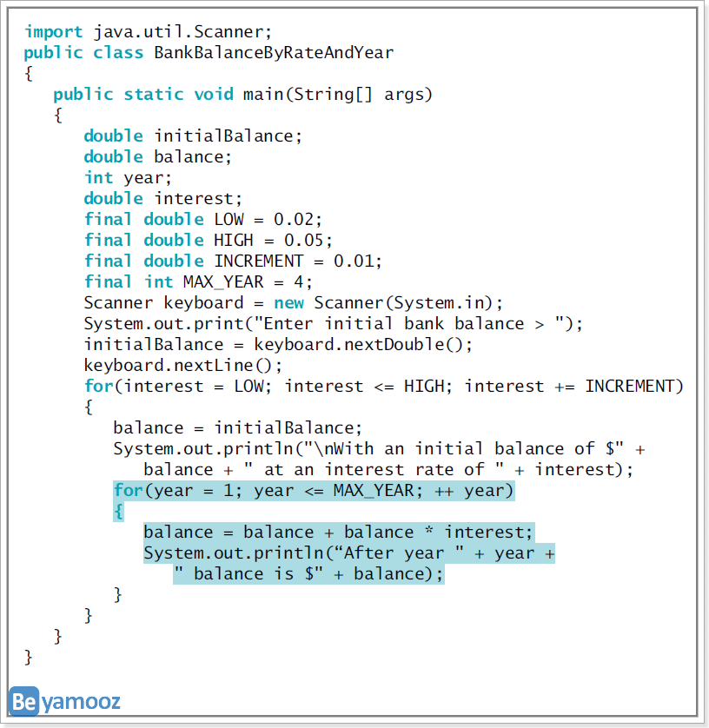This screenshot has width=709, height=728.
Task: Click the line "final int MAX_YEAR = 4;"
Action: 198,281
